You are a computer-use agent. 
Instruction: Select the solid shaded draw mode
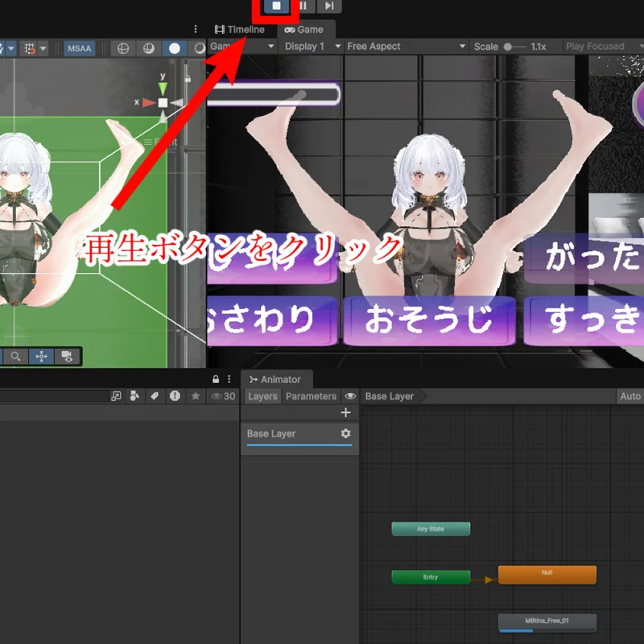pos(174,48)
